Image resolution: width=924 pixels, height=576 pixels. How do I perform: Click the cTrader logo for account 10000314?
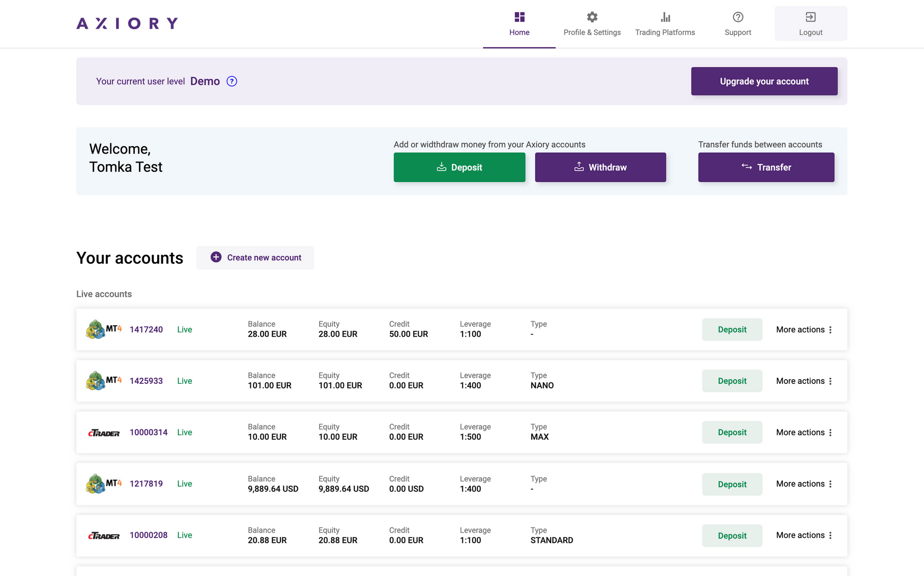(103, 433)
